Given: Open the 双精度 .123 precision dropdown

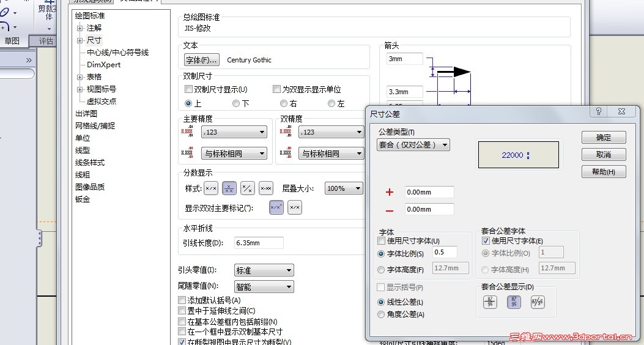Looking at the screenshot, I should pos(331,132).
